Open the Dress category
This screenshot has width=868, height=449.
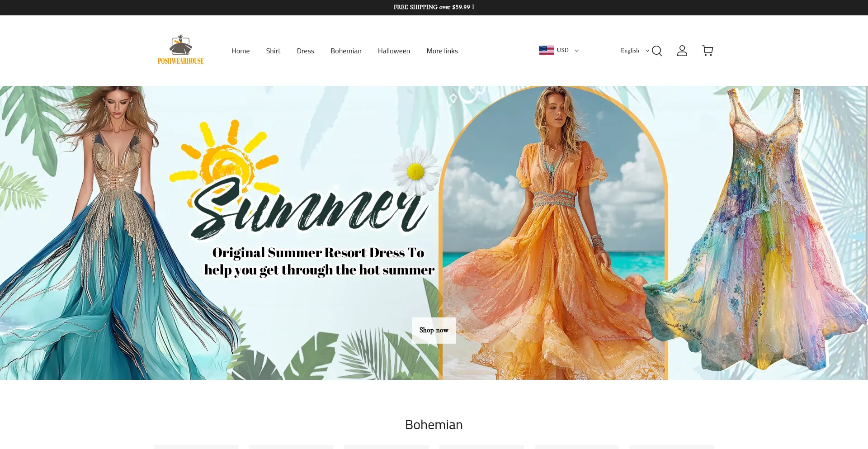point(305,51)
